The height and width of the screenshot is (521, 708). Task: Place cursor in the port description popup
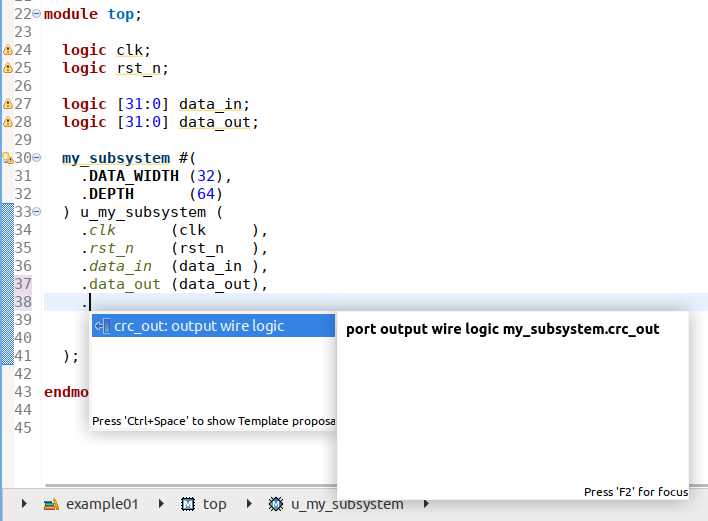point(513,405)
